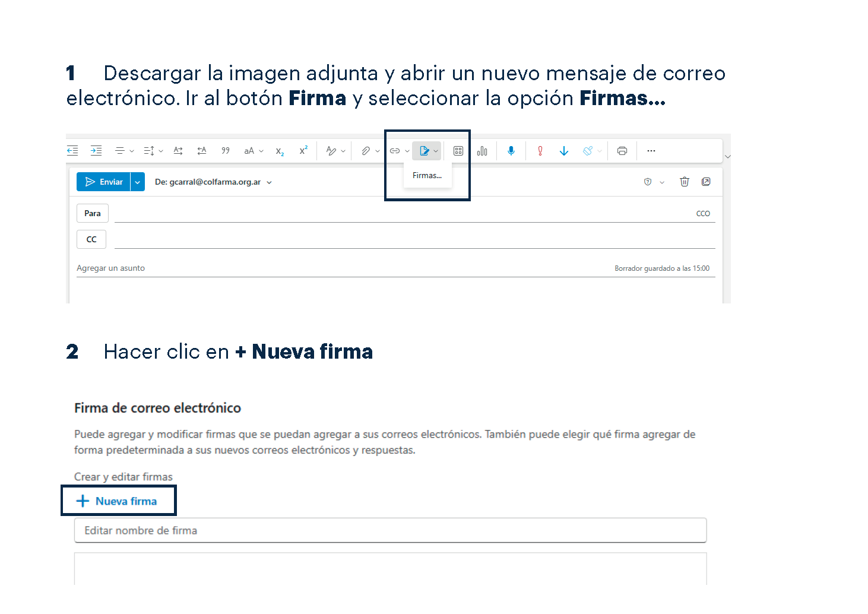Toggle superscript formatting

tap(303, 151)
